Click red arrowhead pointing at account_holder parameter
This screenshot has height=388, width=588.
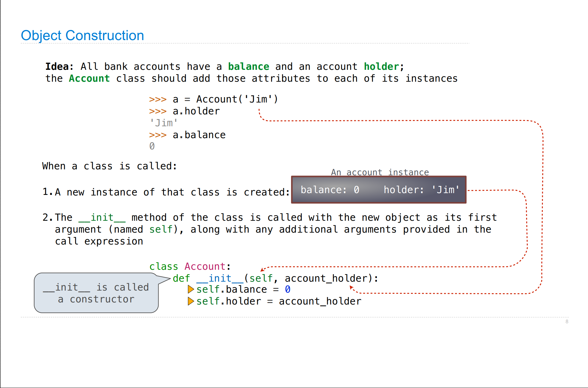(351, 287)
